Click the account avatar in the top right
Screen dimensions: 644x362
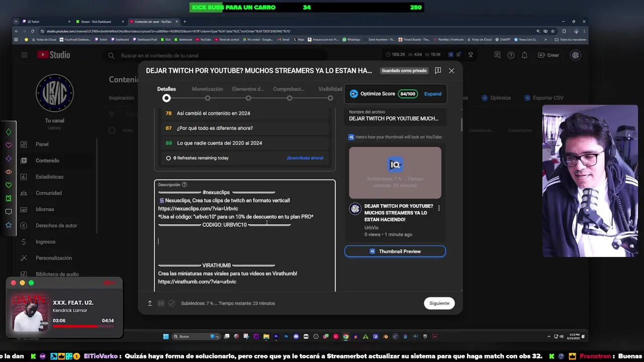[576, 55]
